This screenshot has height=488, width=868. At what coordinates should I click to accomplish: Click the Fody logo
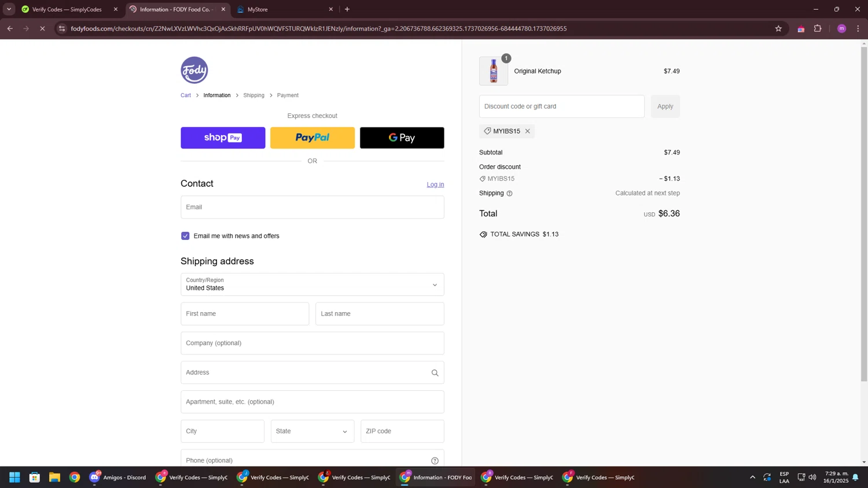[x=194, y=70]
